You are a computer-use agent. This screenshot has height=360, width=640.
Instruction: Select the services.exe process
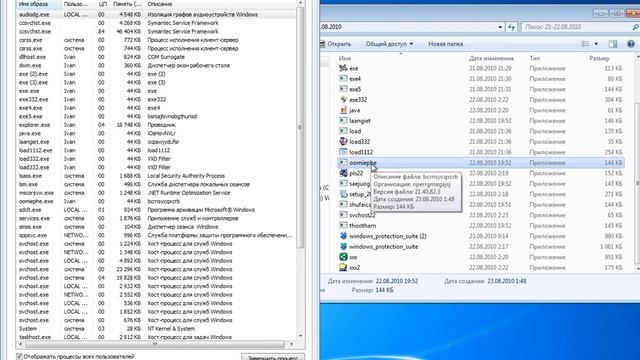[156, 218]
